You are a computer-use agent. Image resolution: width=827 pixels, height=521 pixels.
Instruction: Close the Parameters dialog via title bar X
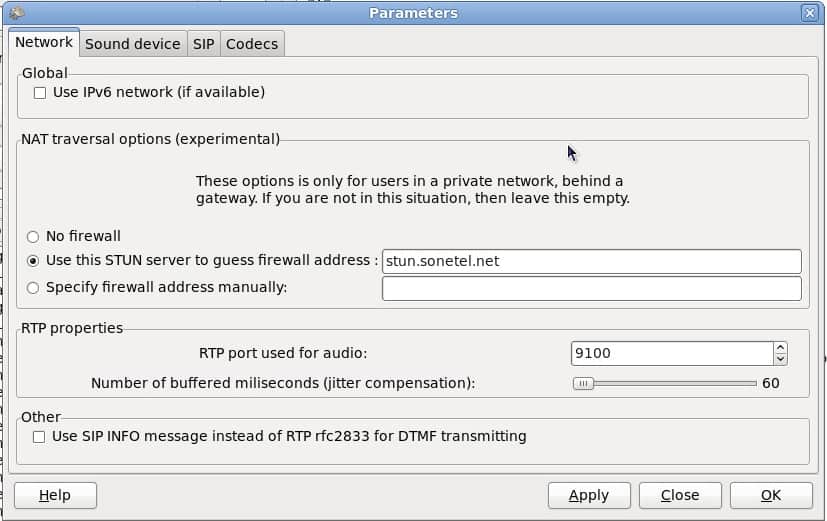pos(809,13)
